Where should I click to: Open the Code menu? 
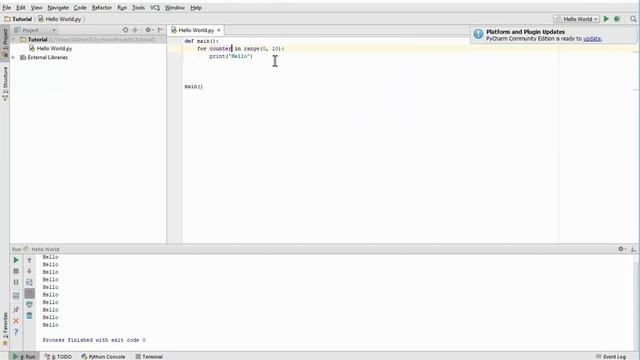[x=80, y=8]
